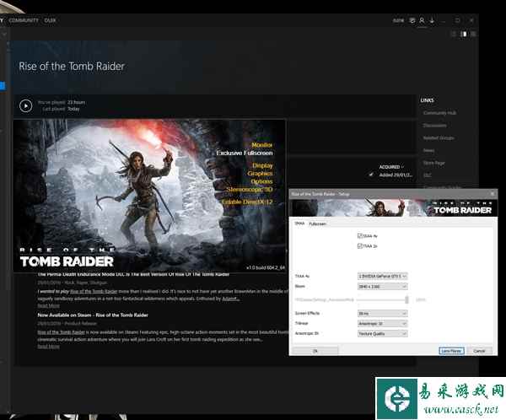Open the 3840 x 2160 resolution dropdown
Screen dimensions: 506x420
coord(382,287)
